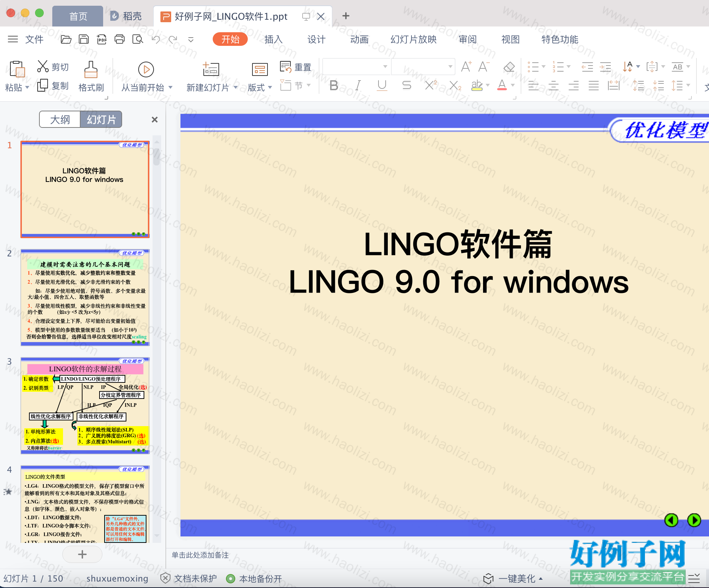Click the New Slide icon
Image resolution: width=709 pixels, height=588 pixels.
(211, 69)
